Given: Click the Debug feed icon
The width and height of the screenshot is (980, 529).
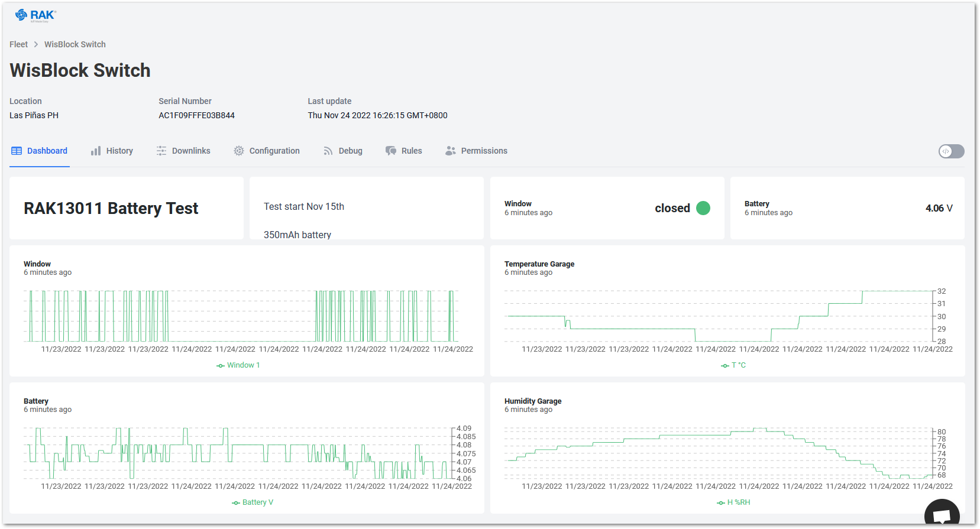Looking at the screenshot, I should click(328, 151).
